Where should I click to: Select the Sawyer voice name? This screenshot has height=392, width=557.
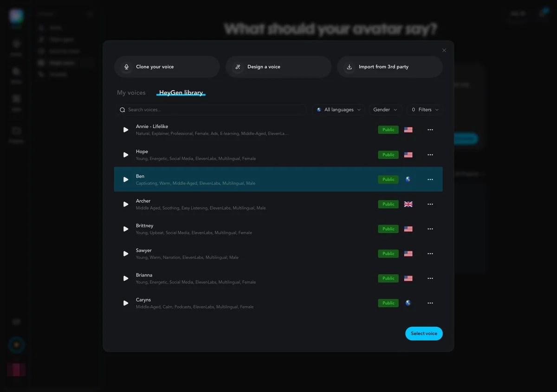click(144, 251)
